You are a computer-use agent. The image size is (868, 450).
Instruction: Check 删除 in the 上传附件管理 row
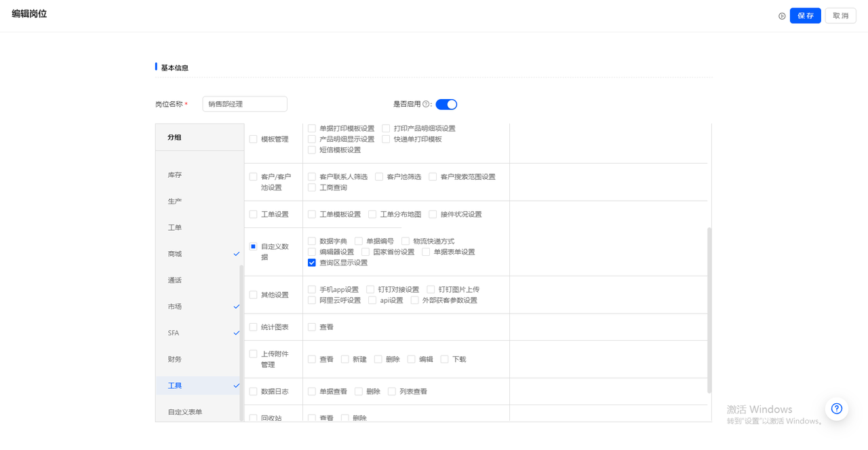pyautogui.click(x=378, y=359)
